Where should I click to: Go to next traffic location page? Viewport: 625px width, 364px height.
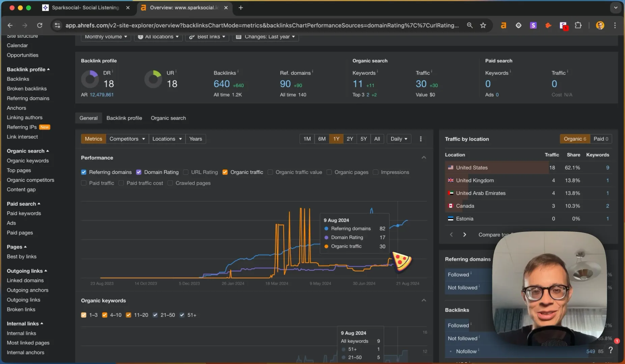(x=465, y=235)
